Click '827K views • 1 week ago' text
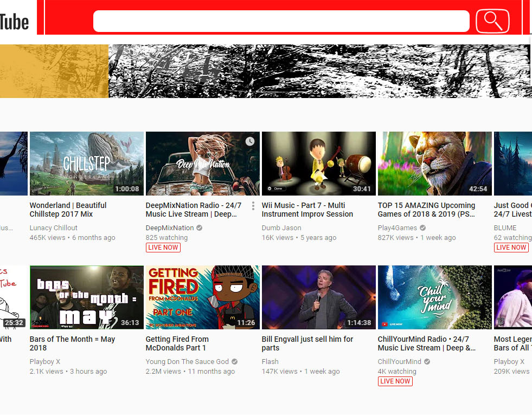Screen dimensions: 532x416 pos(416,238)
